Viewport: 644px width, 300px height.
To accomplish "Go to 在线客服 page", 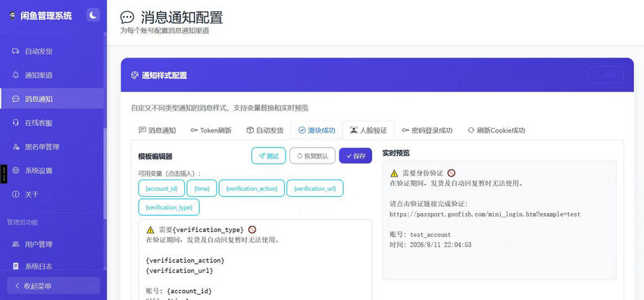I will [52, 123].
